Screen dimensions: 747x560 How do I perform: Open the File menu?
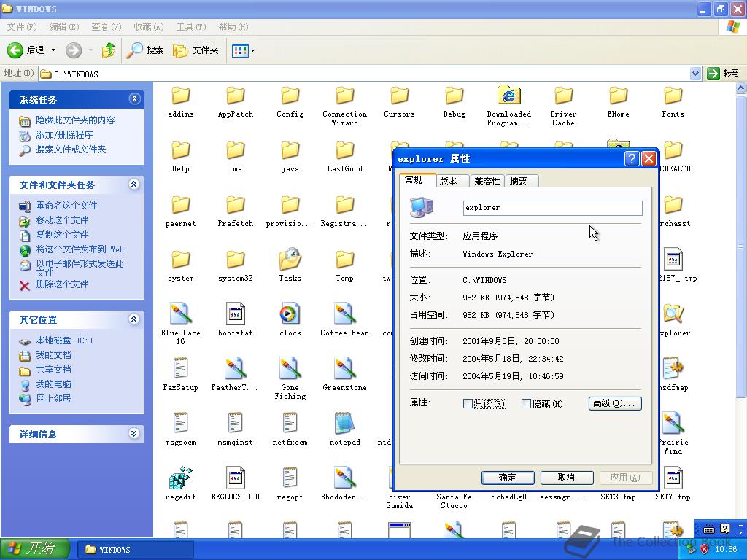click(x=21, y=27)
